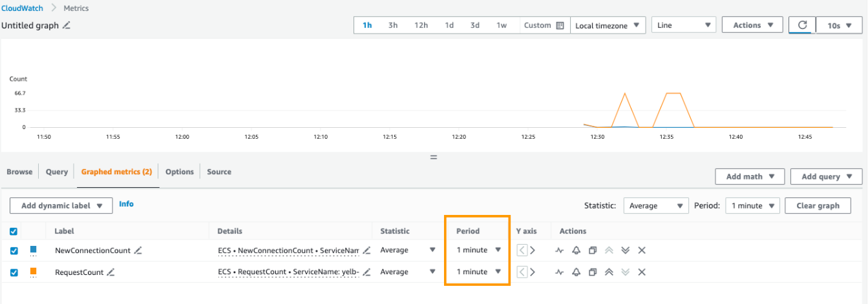The height and width of the screenshot is (304, 868).
Task: Open the Info link
Action: (126, 204)
